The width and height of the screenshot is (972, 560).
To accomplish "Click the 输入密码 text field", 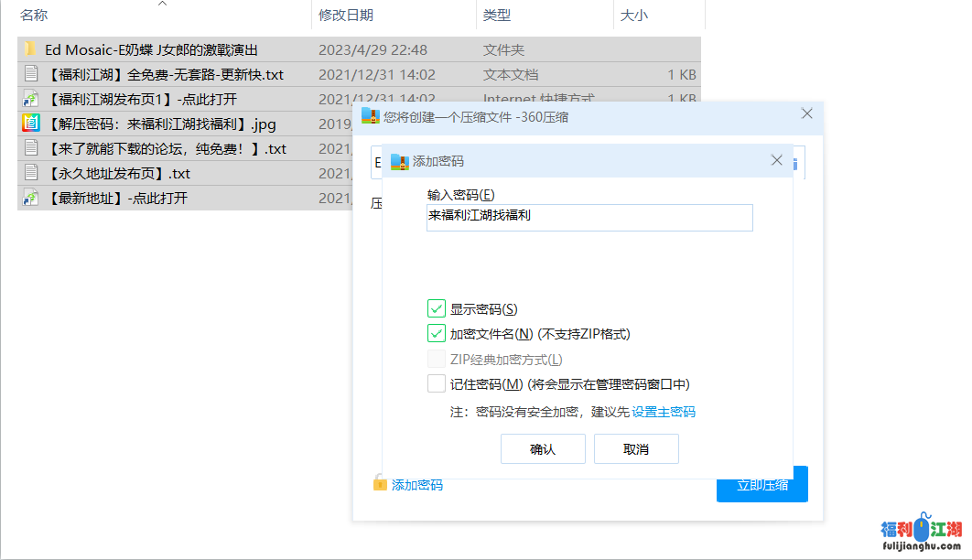I will click(x=589, y=217).
